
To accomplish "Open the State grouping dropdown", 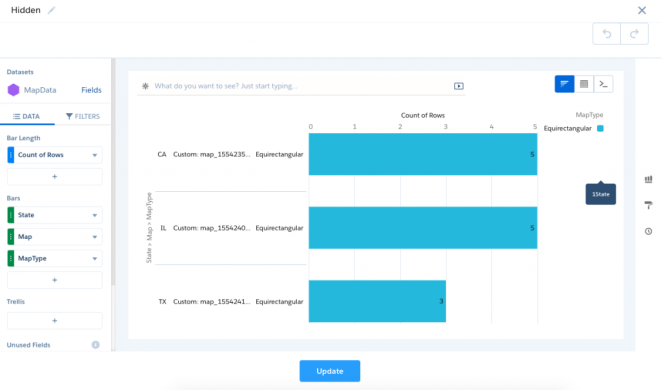I will pos(94,215).
